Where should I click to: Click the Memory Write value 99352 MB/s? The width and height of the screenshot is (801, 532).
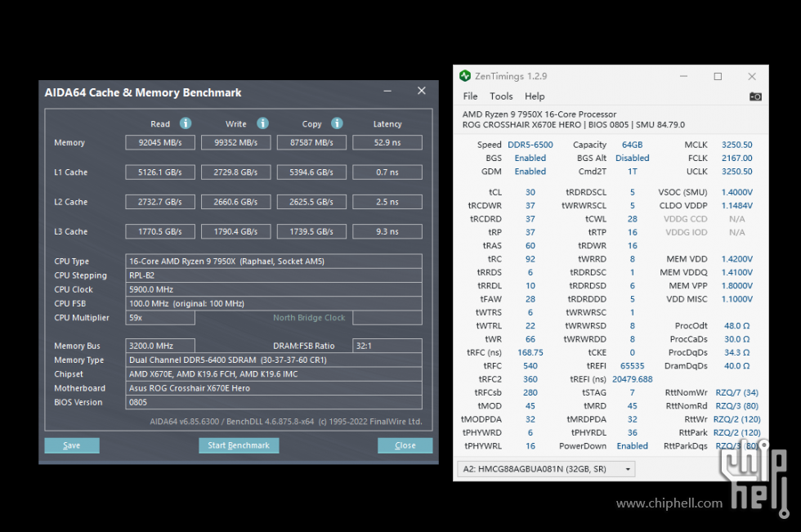(235, 142)
